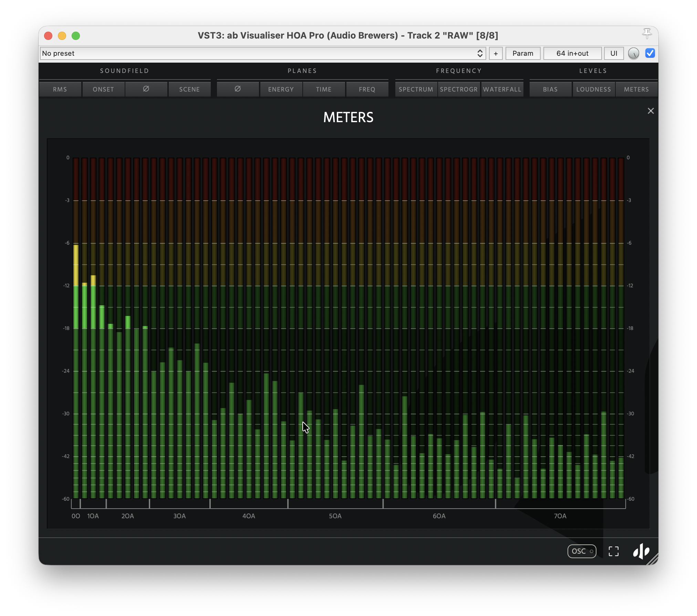Click the 6OA order group label
The image size is (697, 616).
coord(439,516)
